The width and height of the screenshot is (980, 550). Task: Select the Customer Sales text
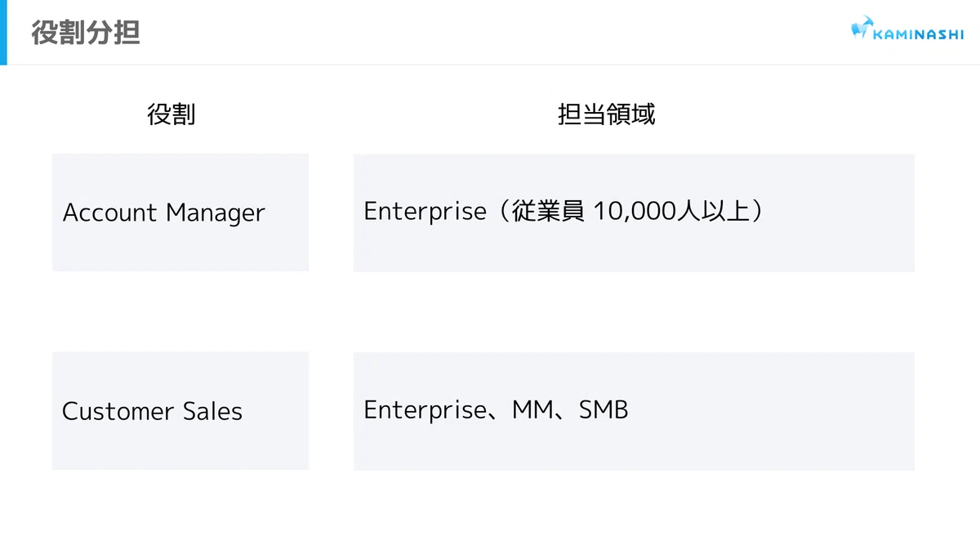153,410
